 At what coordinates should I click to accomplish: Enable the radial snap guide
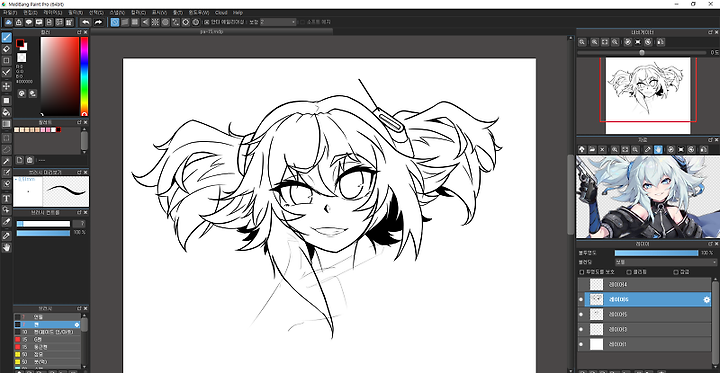pos(155,22)
